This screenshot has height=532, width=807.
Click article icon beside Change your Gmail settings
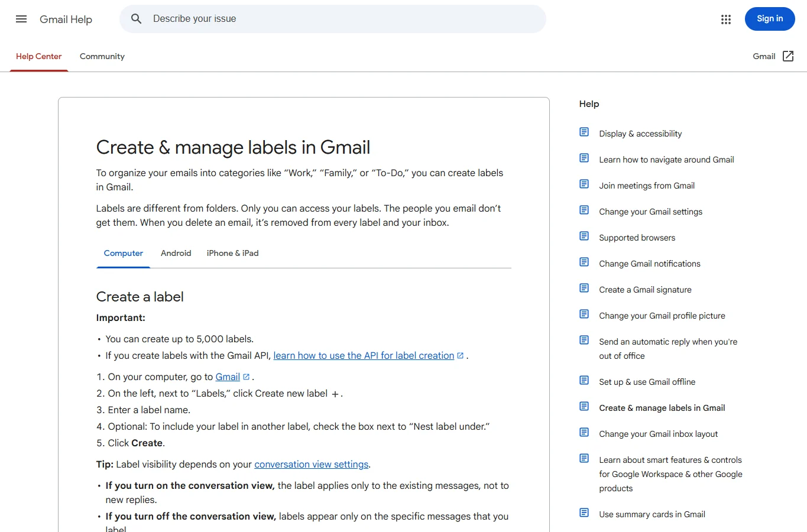pos(584,210)
